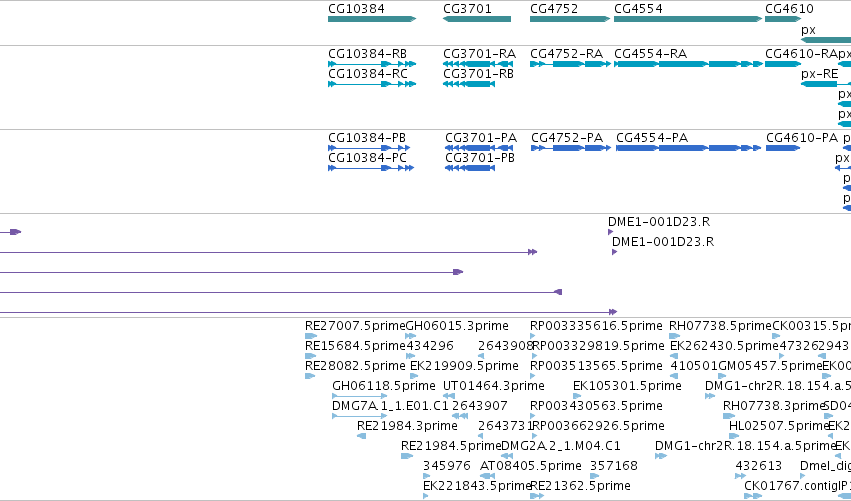851x501 pixels.
Task: Select the CG10384 gene label
Action: click(x=356, y=9)
